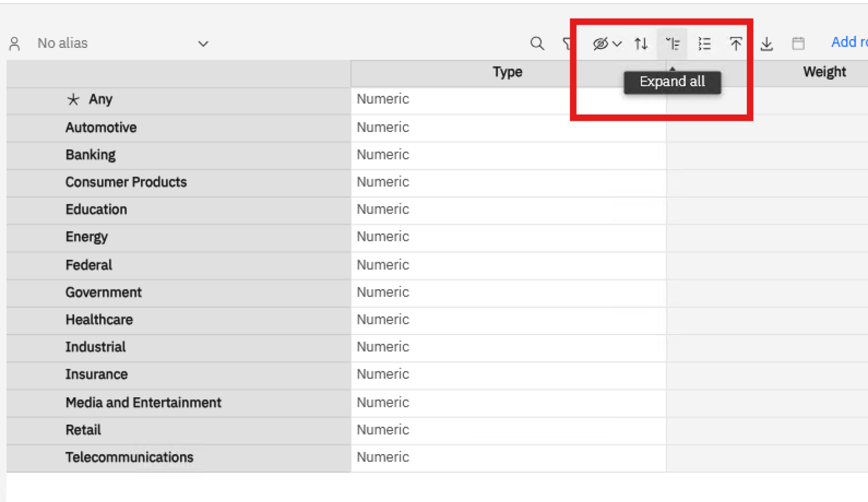
Task: Select the Healthcare row
Action: coord(179,320)
